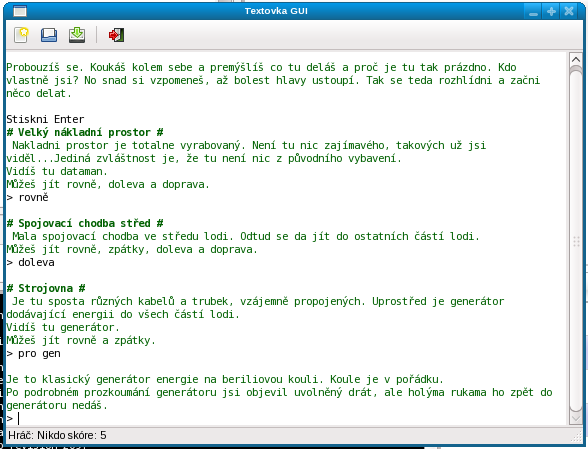
Task: Exit the game via the red-arrow door icon
Action: pyautogui.click(x=116, y=35)
